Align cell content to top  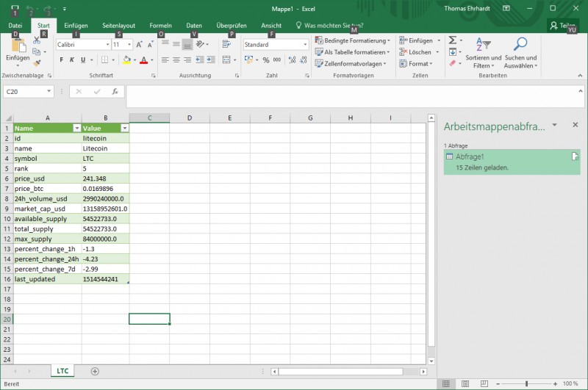[x=165, y=43]
